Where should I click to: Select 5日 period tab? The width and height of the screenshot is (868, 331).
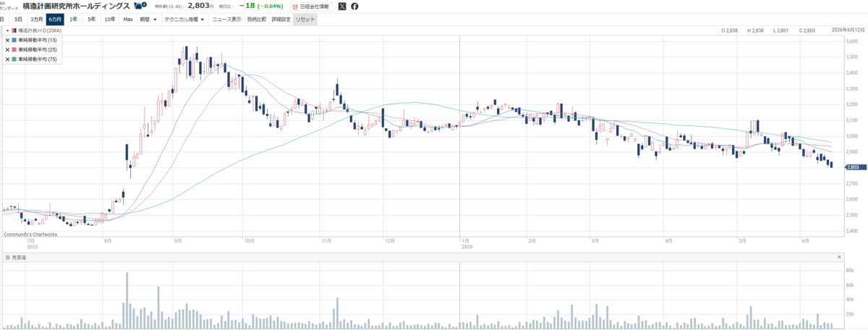(18, 20)
